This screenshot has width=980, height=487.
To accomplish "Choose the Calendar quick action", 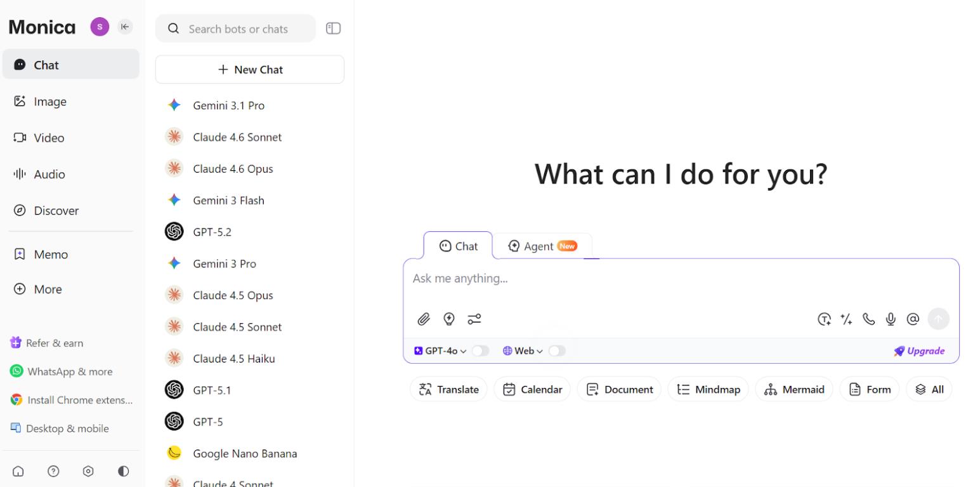I will point(532,389).
